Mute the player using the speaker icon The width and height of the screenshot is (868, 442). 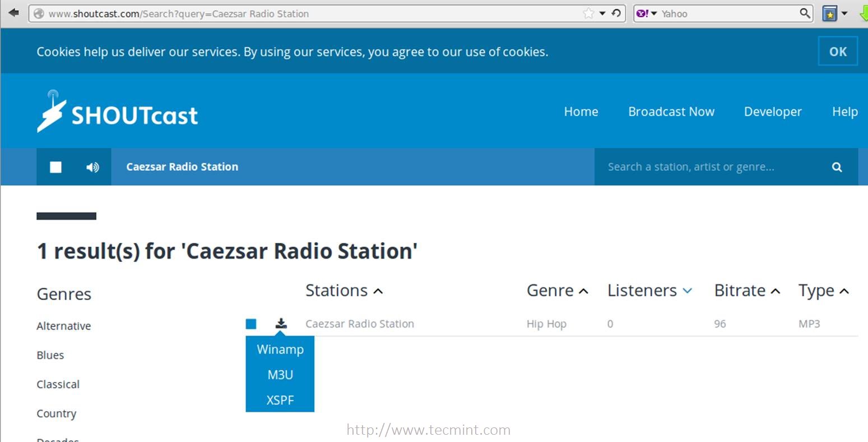click(92, 167)
